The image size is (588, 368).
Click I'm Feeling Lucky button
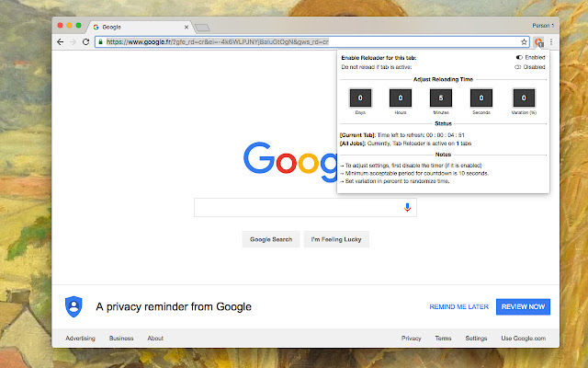pyautogui.click(x=336, y=239)
